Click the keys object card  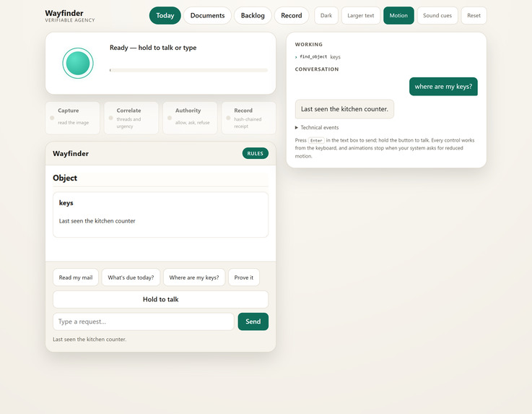(160, 215)
